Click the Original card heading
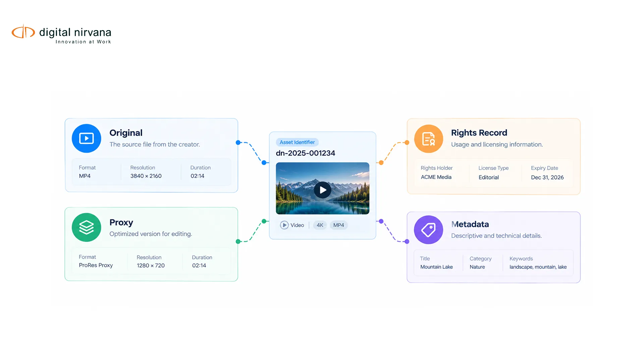Screen dimensions: 644x362 pyautogui.click(x=126, y=133)
